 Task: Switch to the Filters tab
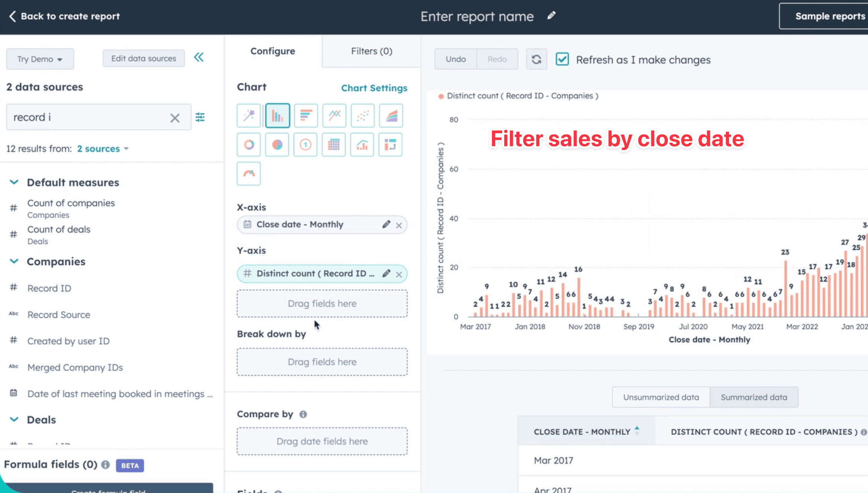pyautogui.click(x=371, y=51)
